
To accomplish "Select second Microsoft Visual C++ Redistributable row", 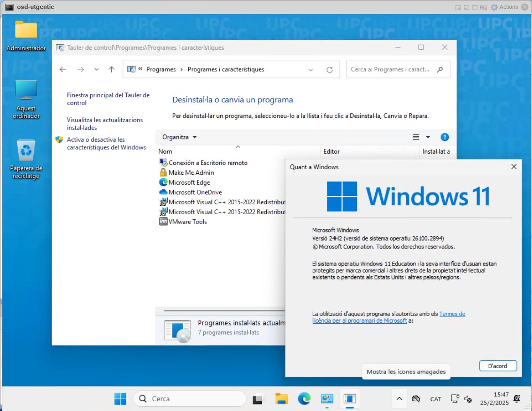I will pyautogui.click(x=222, y=212).
